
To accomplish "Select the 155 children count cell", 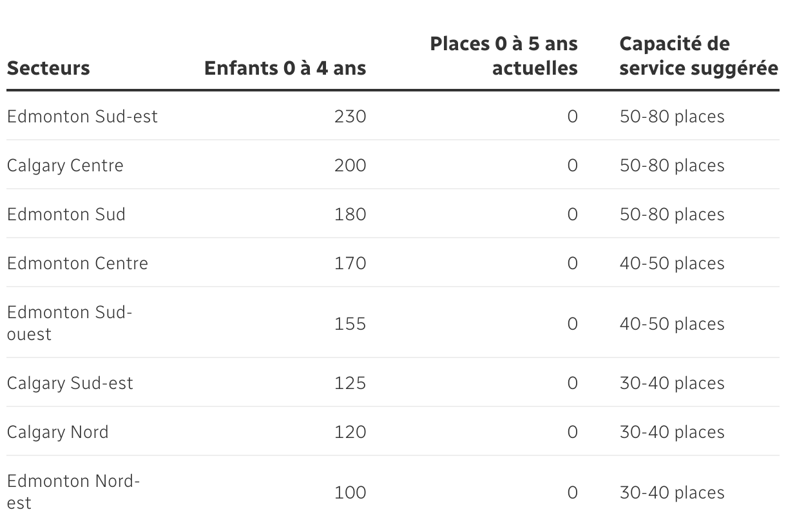I will 350,323.
